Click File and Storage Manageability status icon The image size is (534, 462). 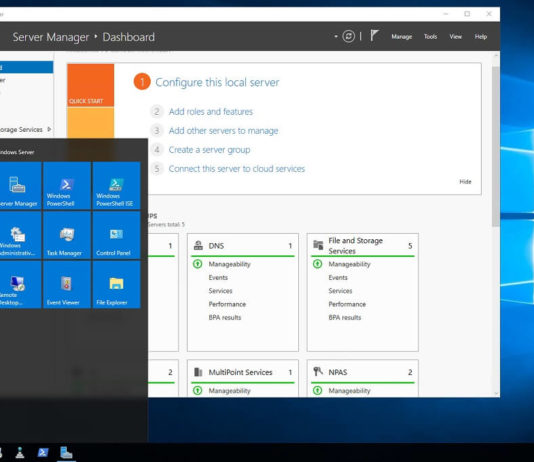click(x=317, y=264)
